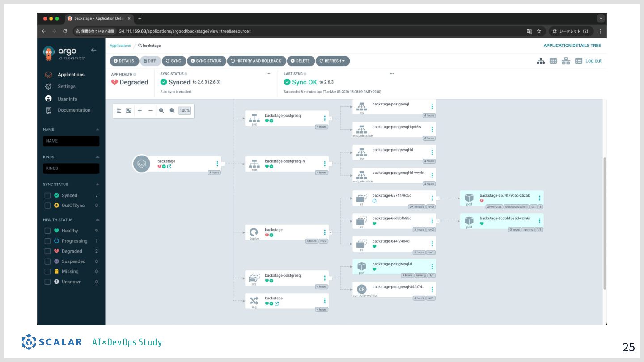This screenshot has height=362, width=644.
Task: Click the zoom out magnifier icon
Action: point(172,110)
